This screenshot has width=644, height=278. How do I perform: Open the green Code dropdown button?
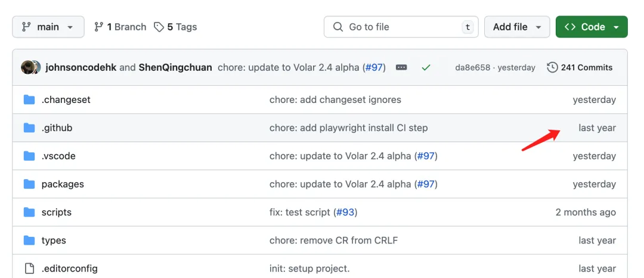[592, 27]
